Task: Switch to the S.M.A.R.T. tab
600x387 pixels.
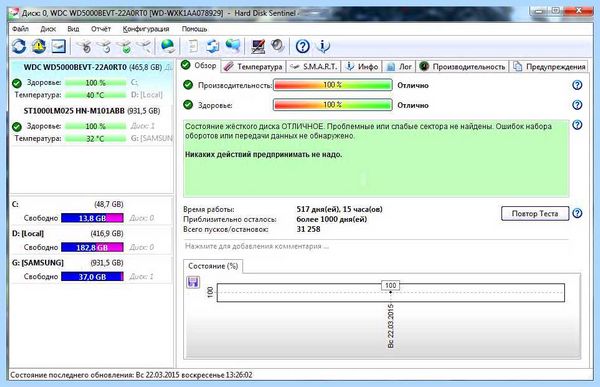Action: 313,67
